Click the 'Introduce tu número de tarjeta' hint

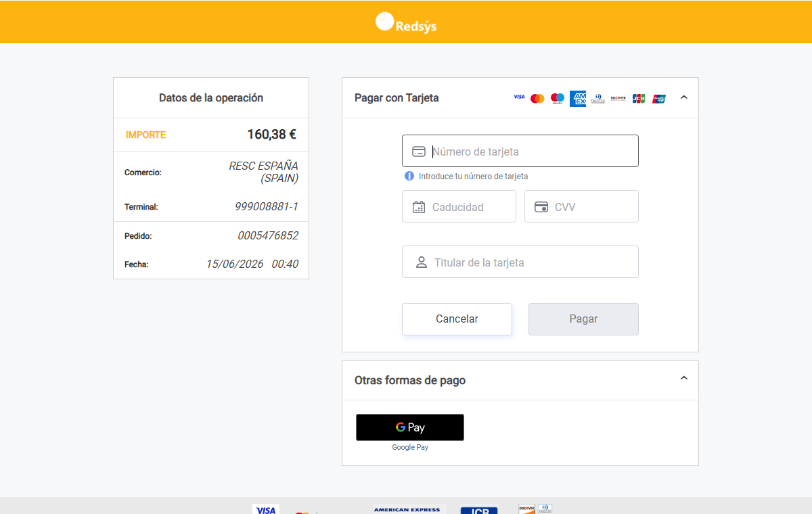[473, 177]
